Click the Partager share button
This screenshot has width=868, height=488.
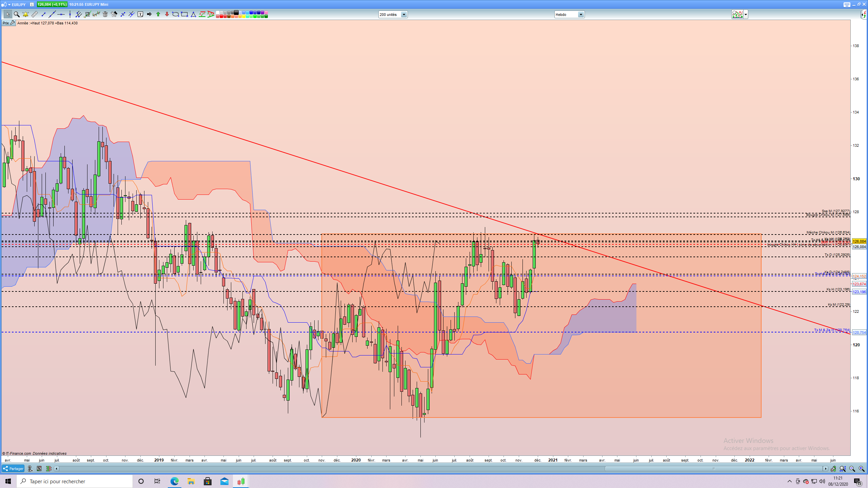click(13, 469)
